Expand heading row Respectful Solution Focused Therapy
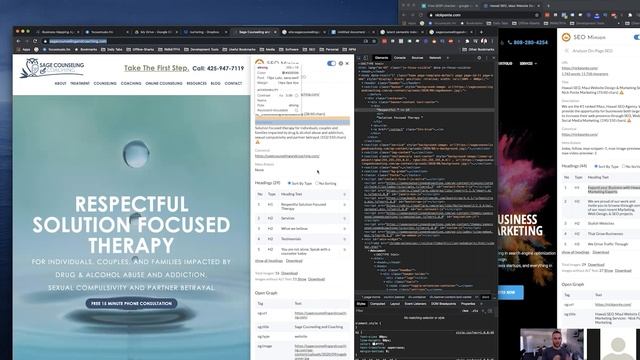The width and height of the screenshot is (640, 360). click(x=344, y=204)
